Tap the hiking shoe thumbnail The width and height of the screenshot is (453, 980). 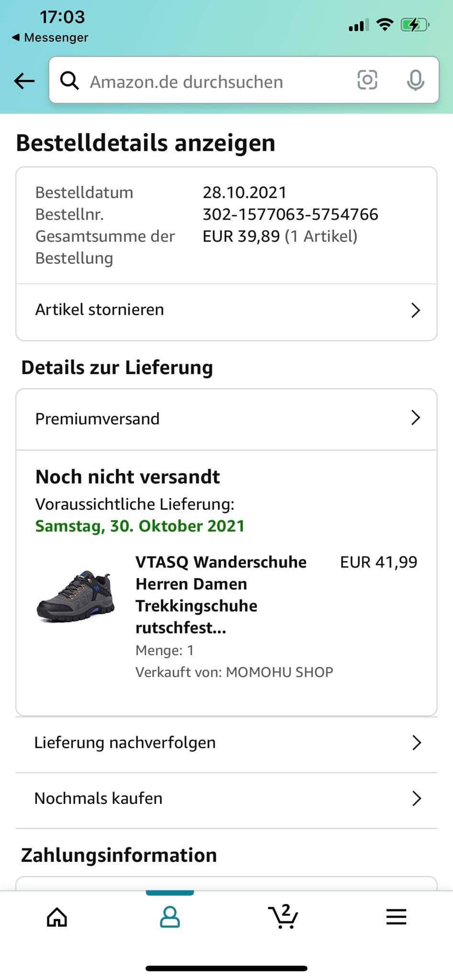tap(76, 595)
